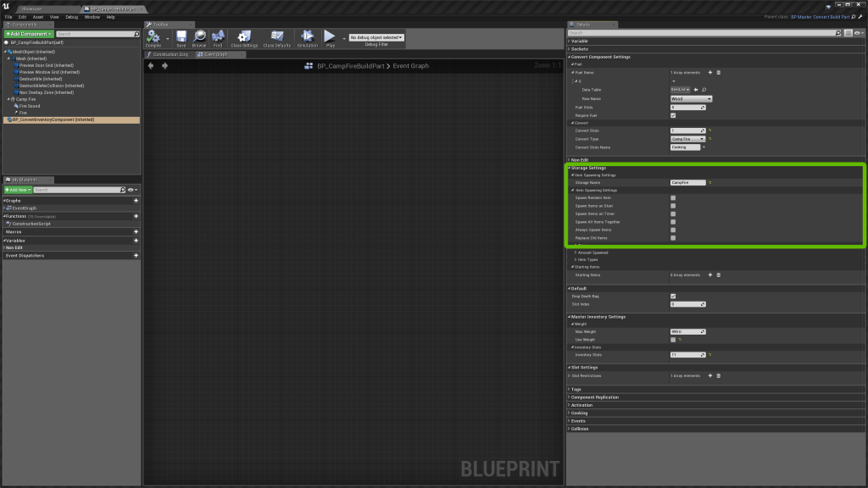Open the debug object selector dropdown
This screenshot has height=488, width=868.
(376, 37)
